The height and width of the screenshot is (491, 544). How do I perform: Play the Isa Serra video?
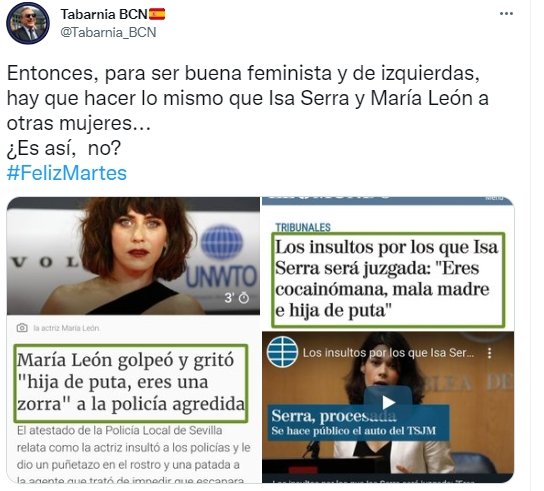(x=388, y=402)
